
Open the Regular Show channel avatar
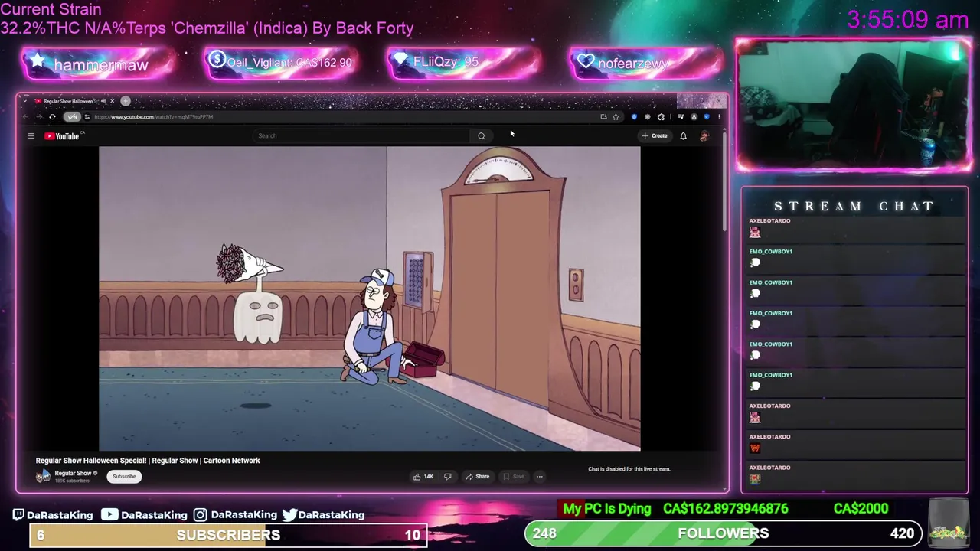(43, 476)
